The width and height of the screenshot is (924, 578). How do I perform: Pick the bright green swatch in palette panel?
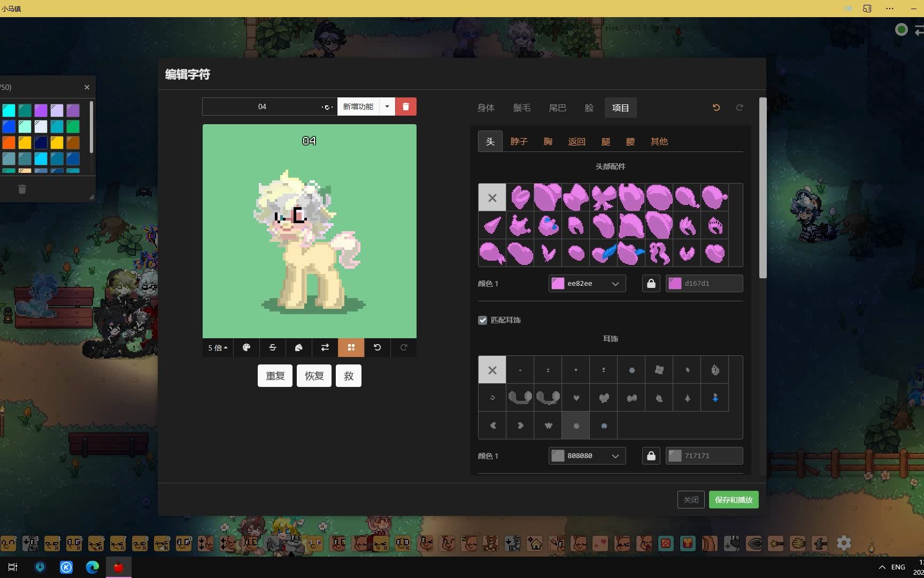[x=73, y=126]
